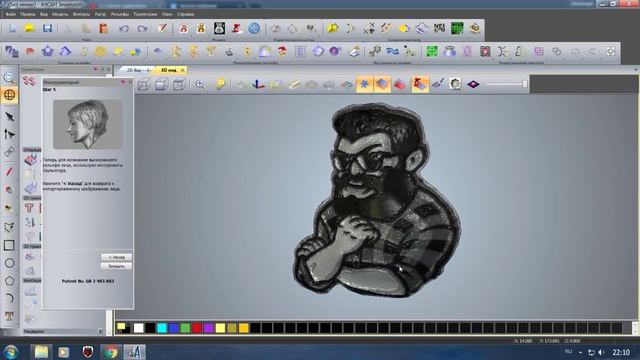Select the rectangle drawing tool
This screenshot has width=640, height=360.
tap(9, 245)
